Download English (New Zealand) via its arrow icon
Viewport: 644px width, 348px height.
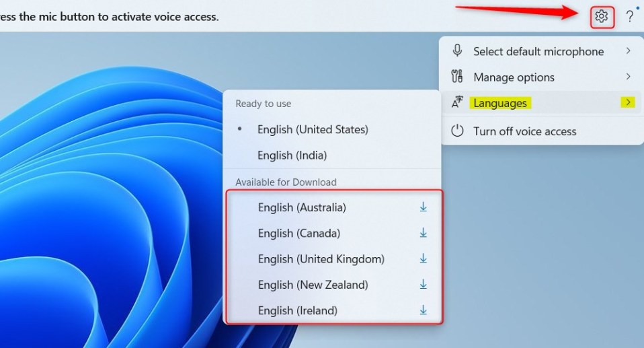[x=423, y=284]
